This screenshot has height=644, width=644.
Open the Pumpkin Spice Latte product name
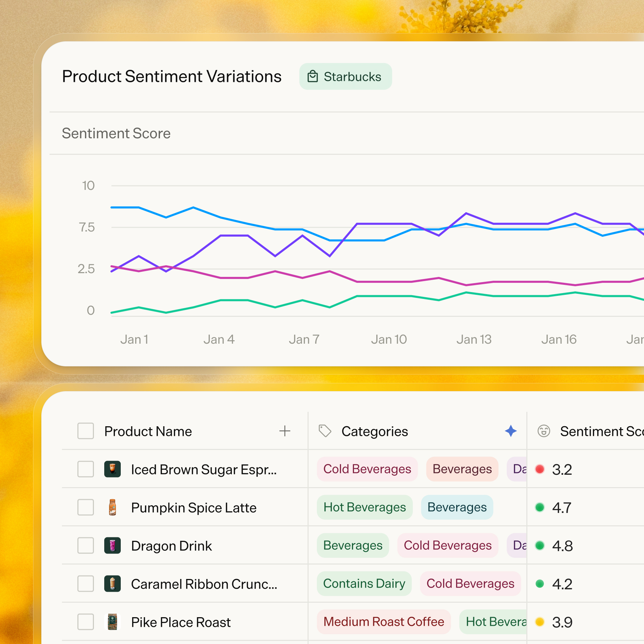click(194, 508)
